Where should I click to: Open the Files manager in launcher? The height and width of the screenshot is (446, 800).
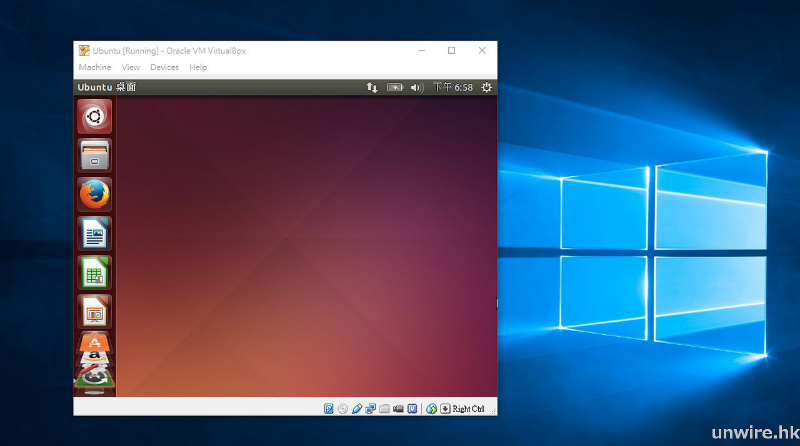click(x=94, y=156)
